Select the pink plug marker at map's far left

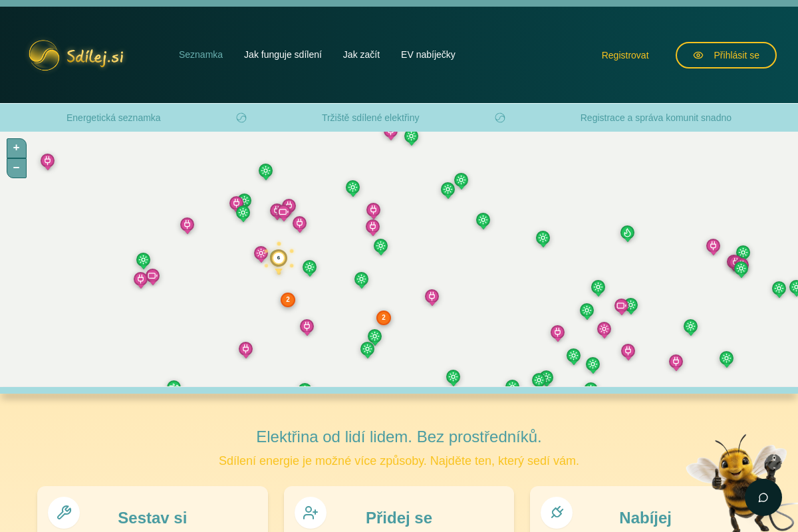(47, 161)
